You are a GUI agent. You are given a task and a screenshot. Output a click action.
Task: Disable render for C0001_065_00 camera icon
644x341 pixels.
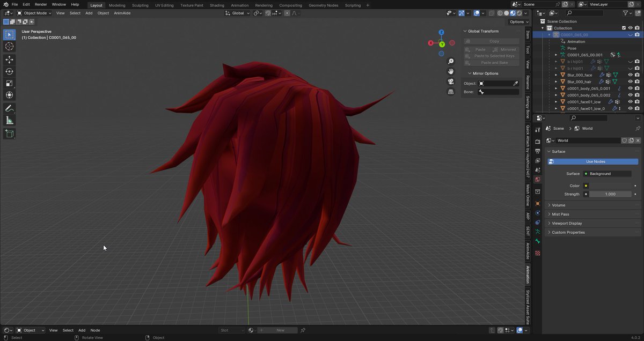pos(637,35)
